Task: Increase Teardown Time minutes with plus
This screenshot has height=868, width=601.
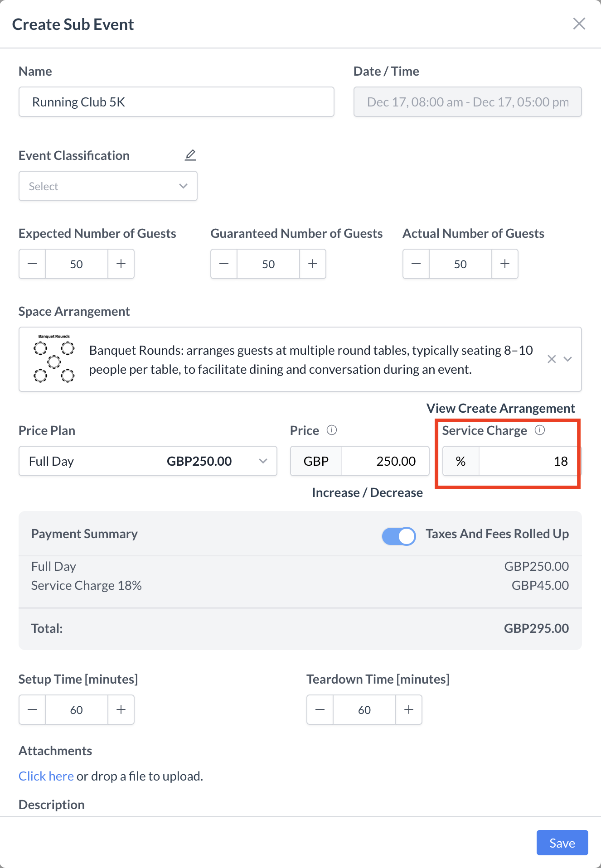Action: click(x=409, y=710)
